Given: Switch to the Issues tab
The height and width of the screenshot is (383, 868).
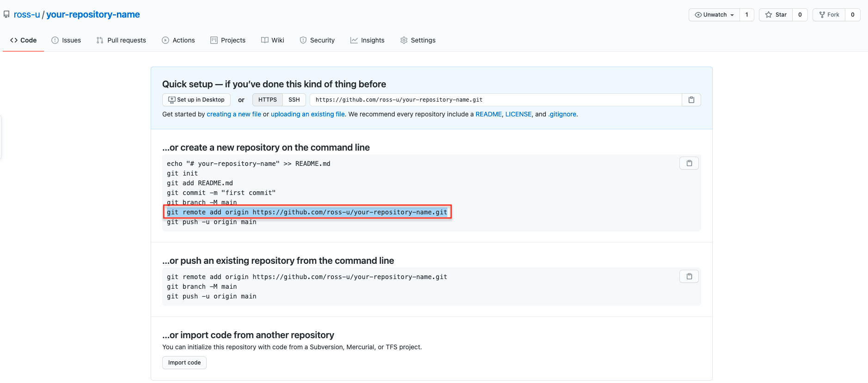Looking at the screenshot, I should coord(66,40).
